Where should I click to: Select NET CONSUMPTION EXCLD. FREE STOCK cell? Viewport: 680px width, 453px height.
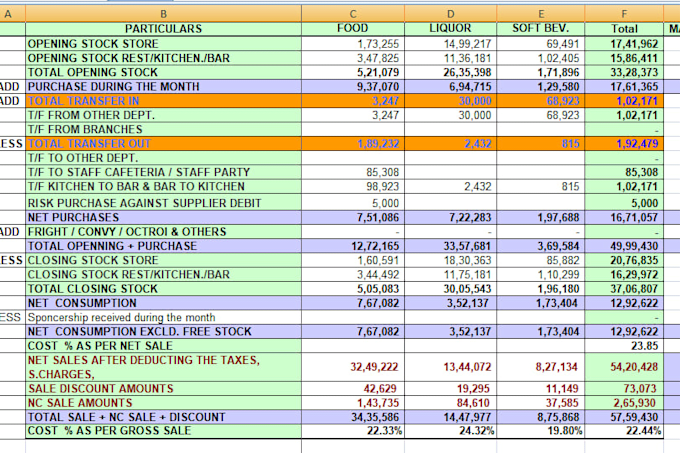[x=163, y=332]
